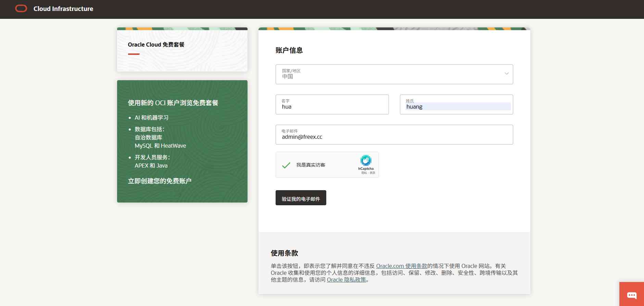
Task: Click the red Oracle logo icon
Action: 21,9
